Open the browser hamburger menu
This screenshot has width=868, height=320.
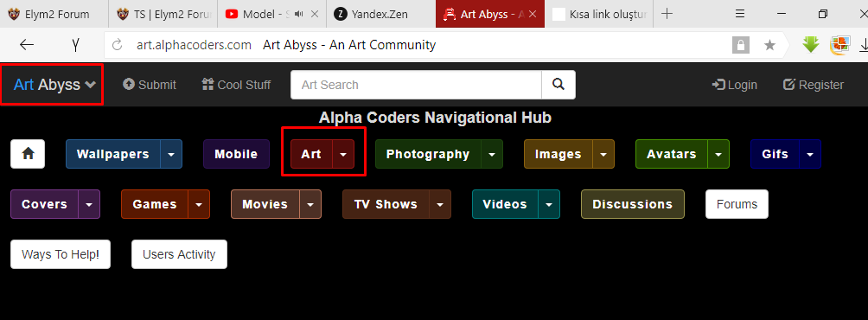pyautogui.click(x=739, y=14)
